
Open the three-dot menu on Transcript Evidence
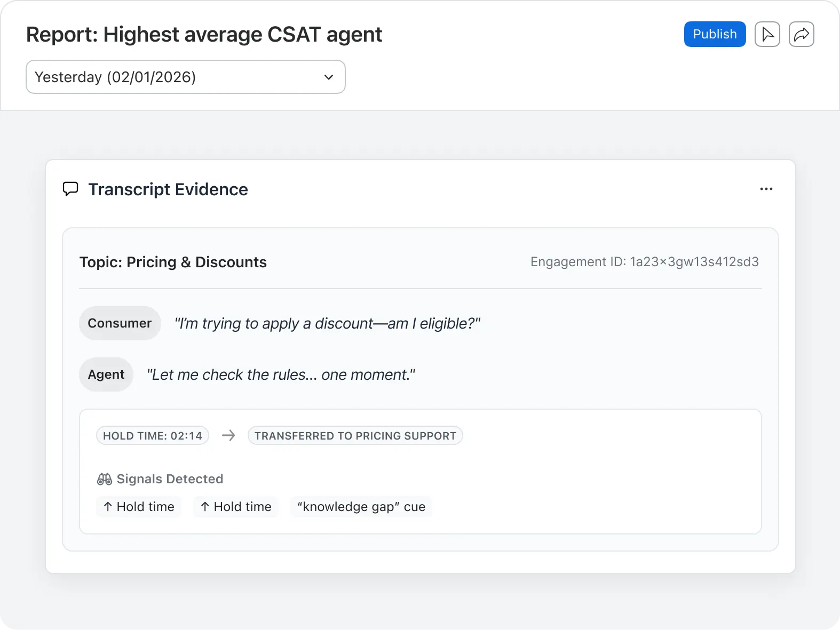(x=766, y=189)
